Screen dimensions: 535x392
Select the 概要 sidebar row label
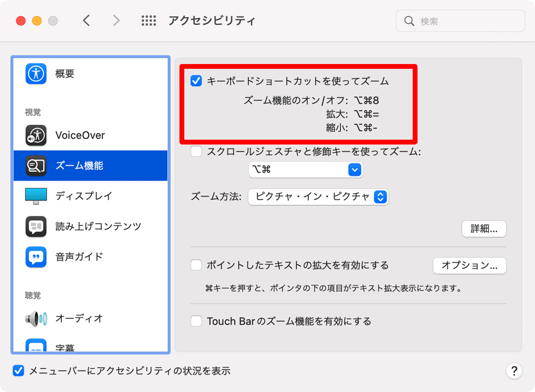(65, 74)
